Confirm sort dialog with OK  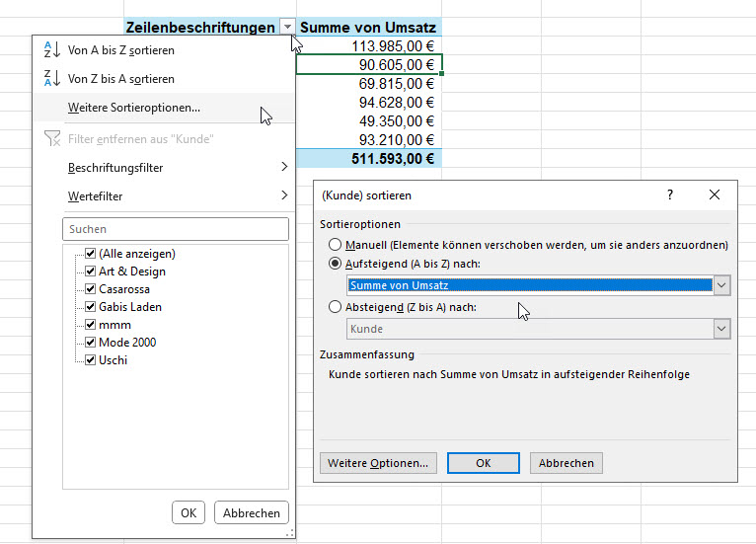point(483,463)
